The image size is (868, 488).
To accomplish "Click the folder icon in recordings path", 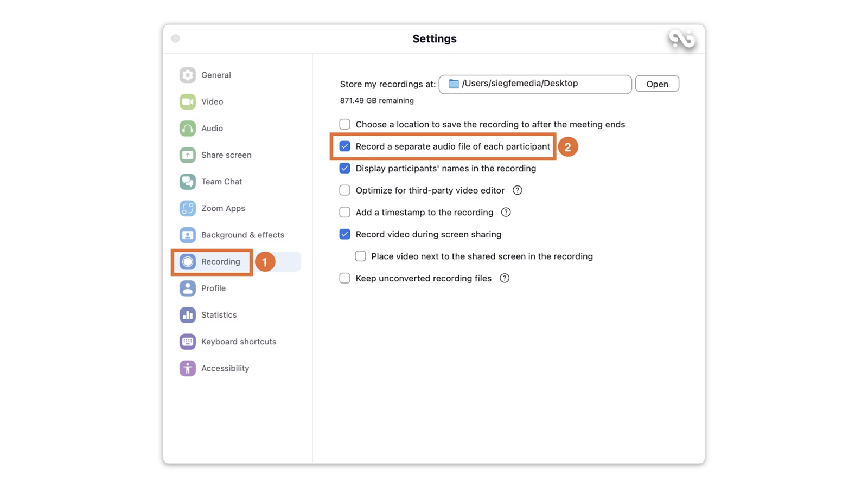I will click(454, 84).
